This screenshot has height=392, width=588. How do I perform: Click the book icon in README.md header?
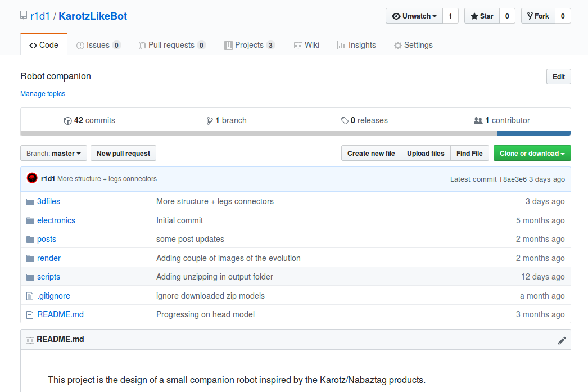click(x=30, y=340)
